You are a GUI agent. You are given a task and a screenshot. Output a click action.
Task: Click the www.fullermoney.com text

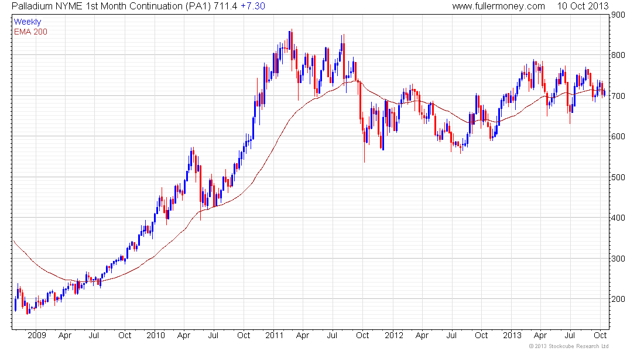(498, 6)
